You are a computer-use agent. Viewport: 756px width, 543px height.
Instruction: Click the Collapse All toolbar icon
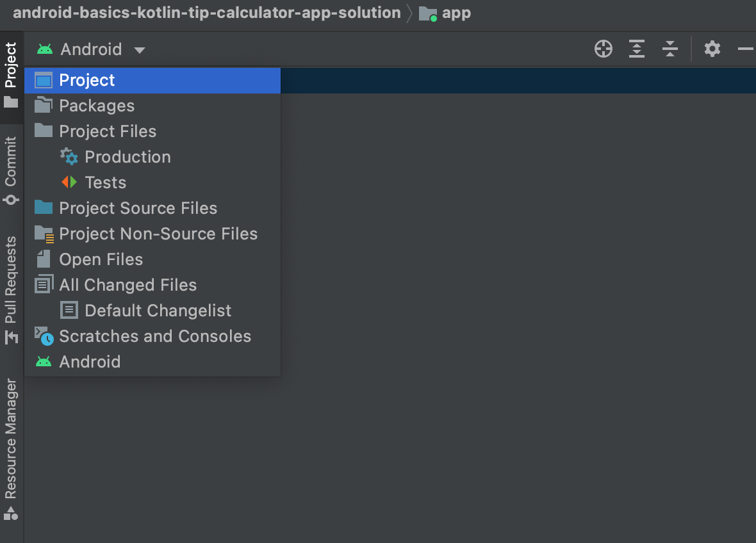tap(670, 49)
